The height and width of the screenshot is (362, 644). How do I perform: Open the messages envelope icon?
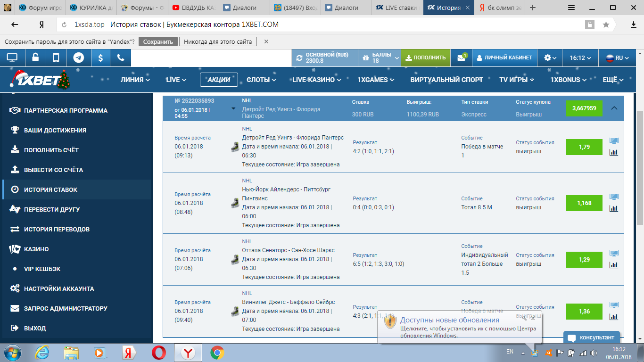461,58
